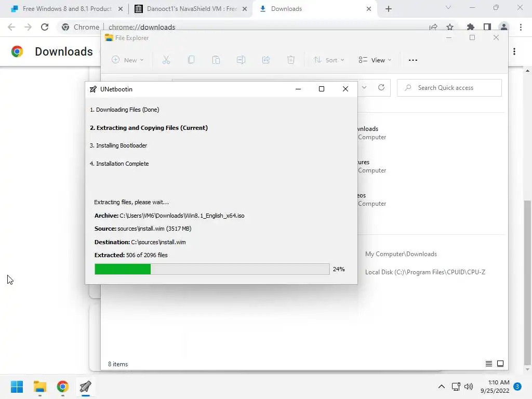Close the Danooct1's NavaShield VM tab
This screenshot has height=399, width=532.
[x=245, y=9]
